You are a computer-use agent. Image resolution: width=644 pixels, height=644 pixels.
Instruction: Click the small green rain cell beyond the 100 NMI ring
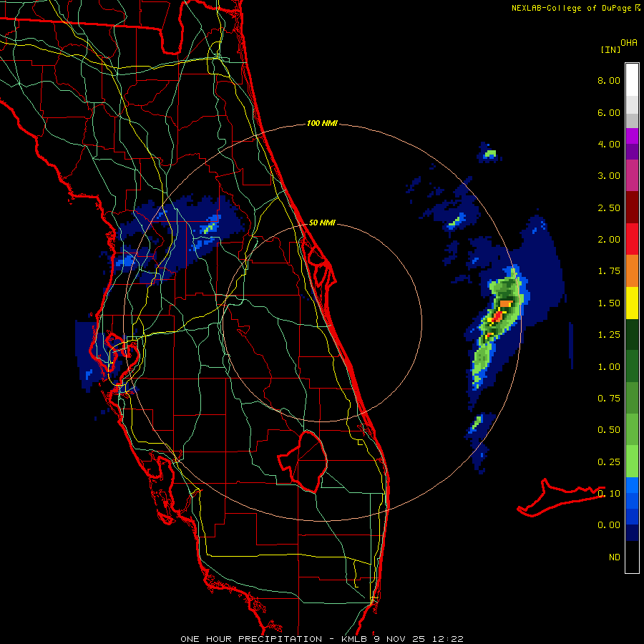pyautogui.click(x=490, y=155)
